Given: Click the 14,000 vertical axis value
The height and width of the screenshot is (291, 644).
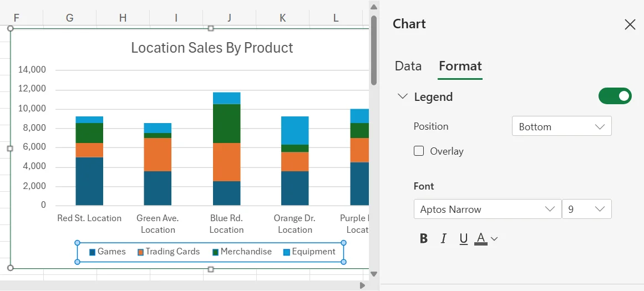Looking at the screenshot, I should point(32,70).
